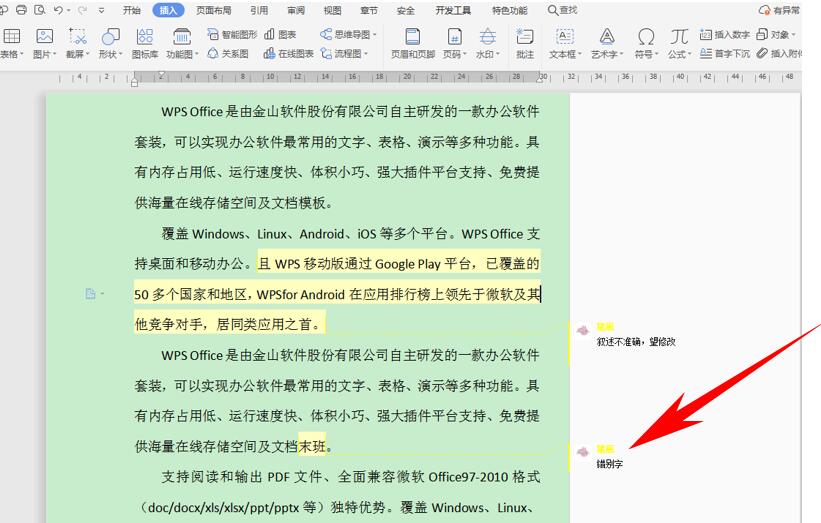Click the 文本框 text box icon
Viewport: 821px width, 523px height.
click(564, 36)
